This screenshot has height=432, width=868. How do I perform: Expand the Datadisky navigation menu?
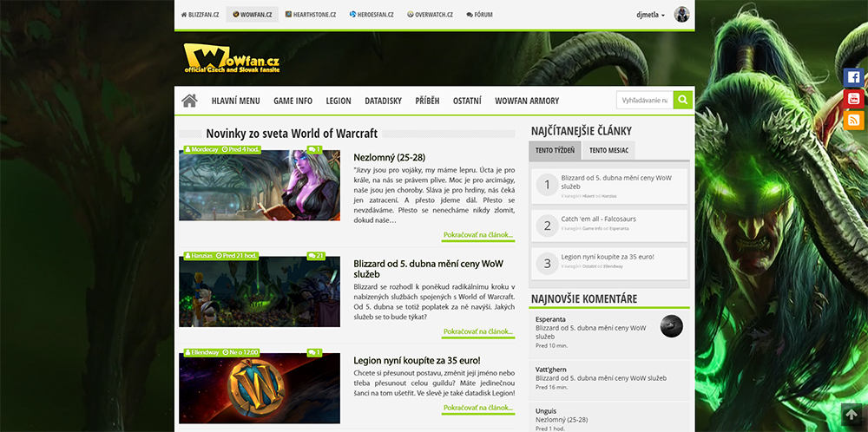[383, 101]
